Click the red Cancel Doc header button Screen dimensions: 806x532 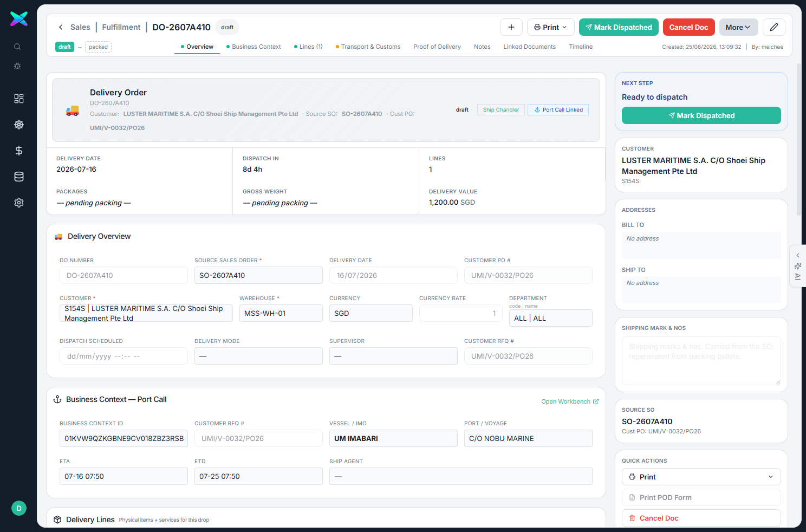pyautogui.click(x=688, y=27)
